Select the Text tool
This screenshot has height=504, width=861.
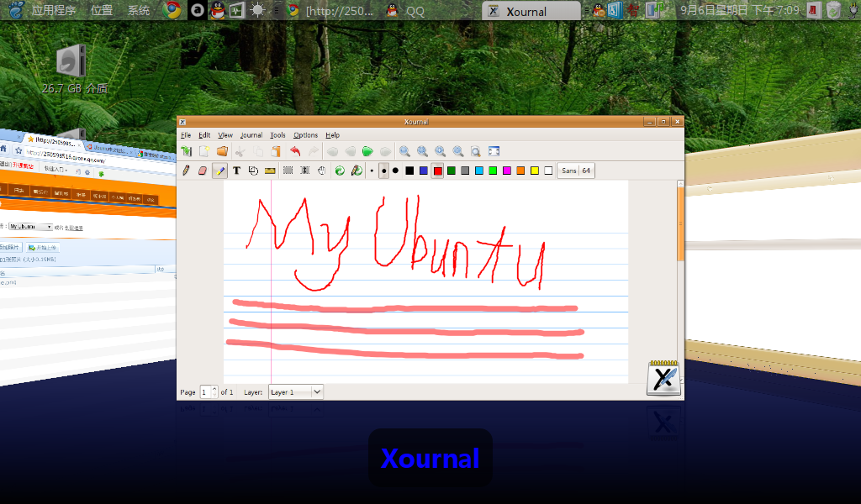click(236, 171)
